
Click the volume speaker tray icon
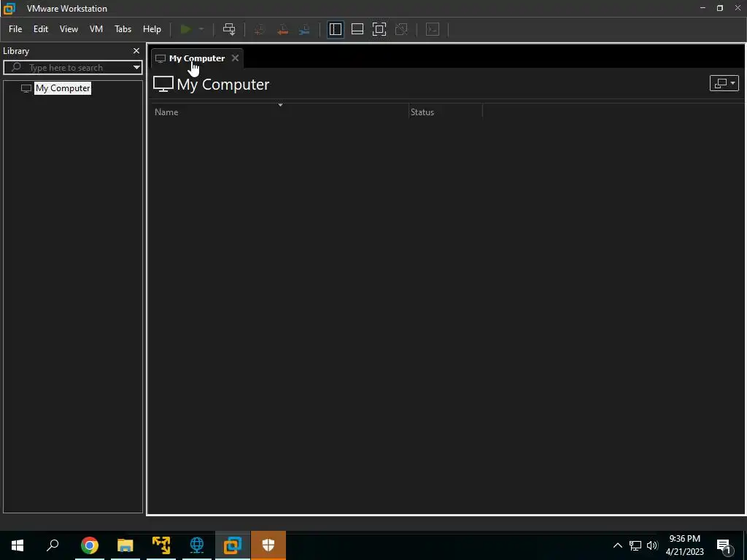[652, 545]
